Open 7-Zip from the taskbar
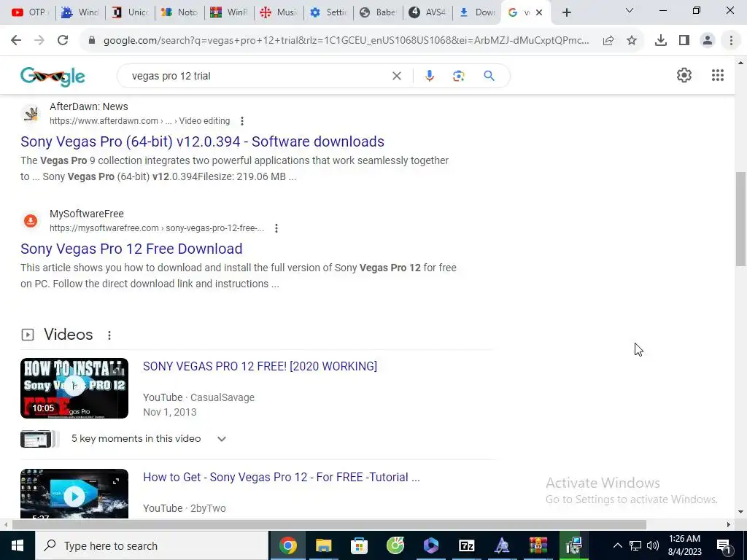This screenshot has height=560, width=747. (466, 545)
